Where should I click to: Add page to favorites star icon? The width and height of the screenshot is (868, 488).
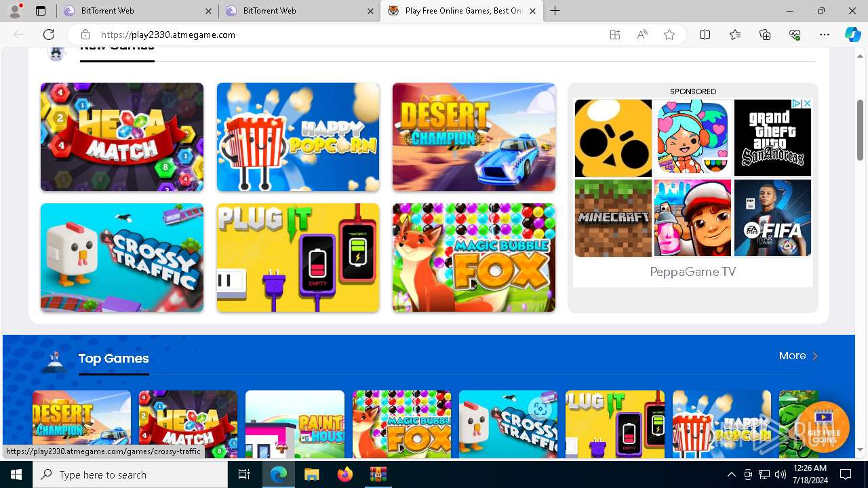pyautogui.click(x=669, y=35)
